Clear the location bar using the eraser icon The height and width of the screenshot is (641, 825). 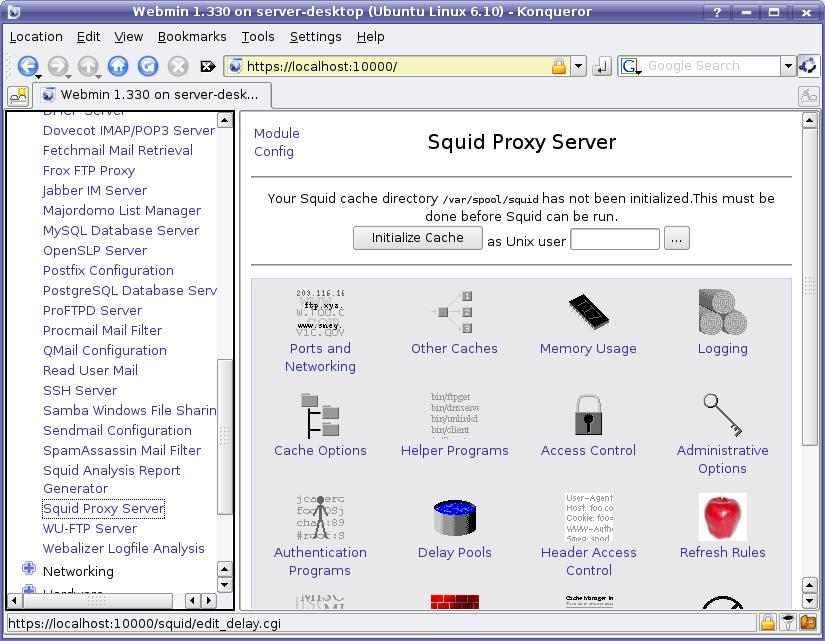pyautogui.click(x=208, y=66)
